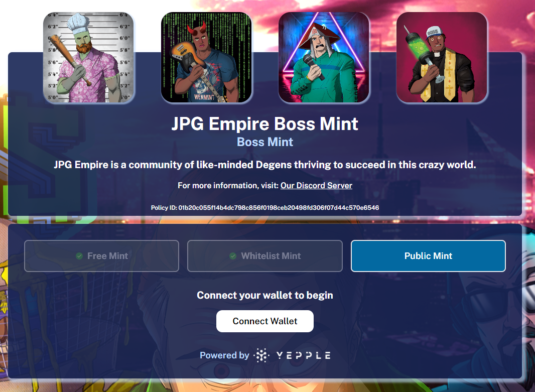This screenshot has width=535, height=392.
Task: Click the green checkmark beside Whitelist Mint
Action: coord(233,256)
